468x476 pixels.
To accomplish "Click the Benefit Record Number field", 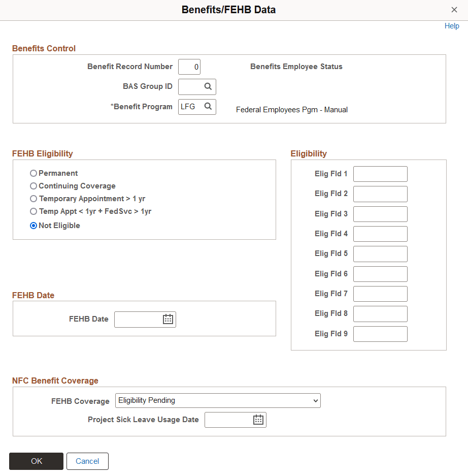I will [x=189, y=67].
